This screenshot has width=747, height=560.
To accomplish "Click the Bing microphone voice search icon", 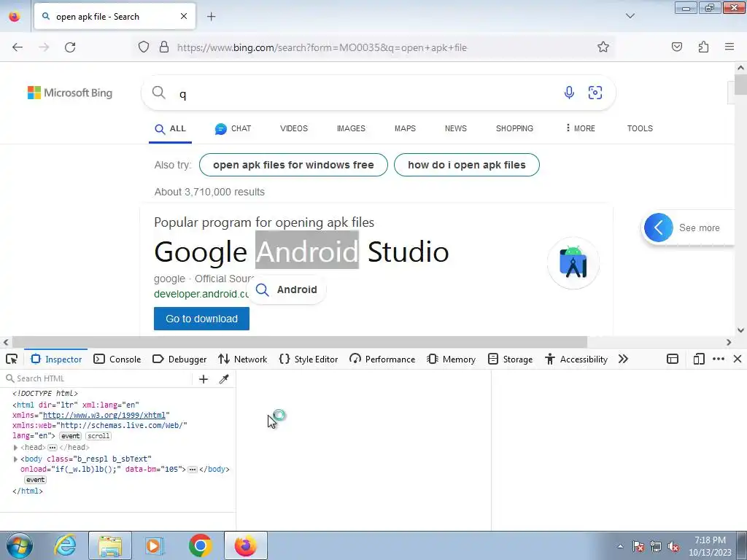I will 569,93.
